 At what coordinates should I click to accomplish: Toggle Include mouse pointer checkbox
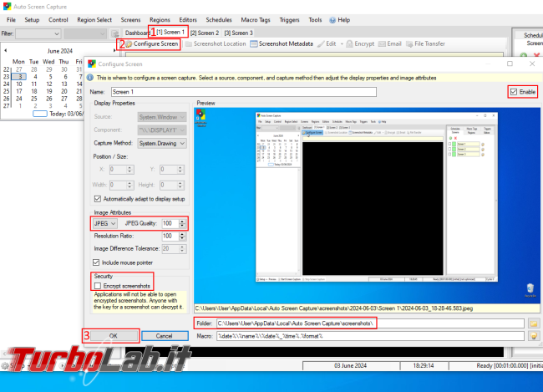pyautogui.click(x=96, y=262)
